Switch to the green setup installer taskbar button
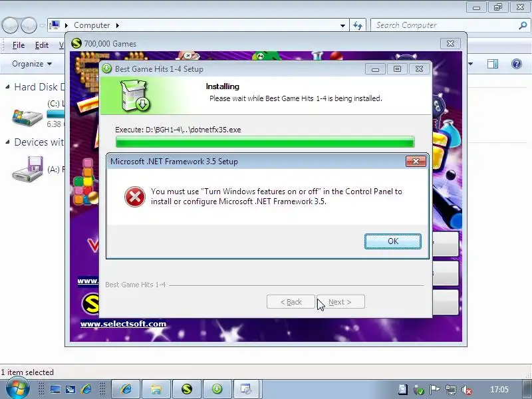532x399 pixels. (217, 389)
